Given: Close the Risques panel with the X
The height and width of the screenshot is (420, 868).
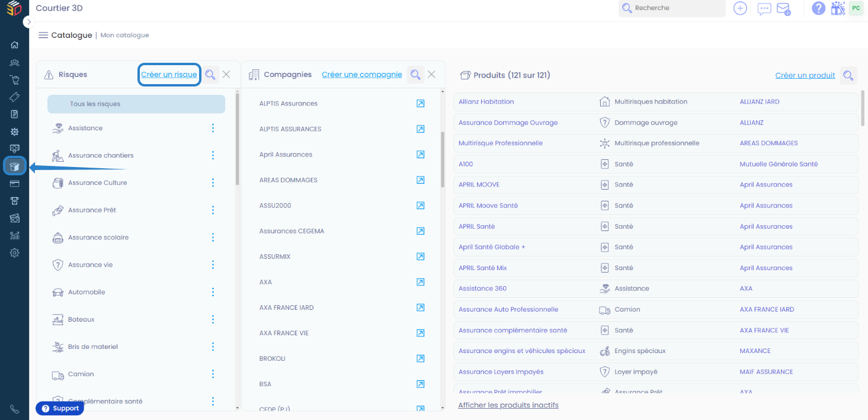Looking at the screenshot, I should point(226,75).
